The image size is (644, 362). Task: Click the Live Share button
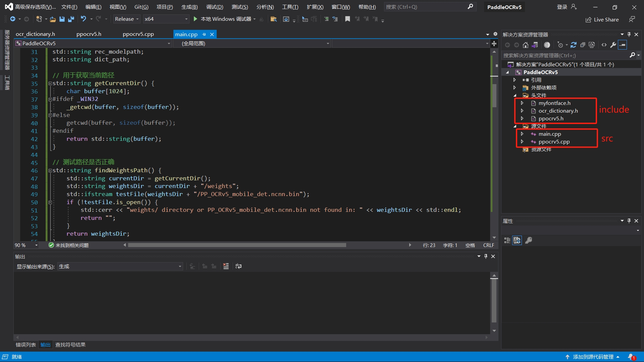602,20
